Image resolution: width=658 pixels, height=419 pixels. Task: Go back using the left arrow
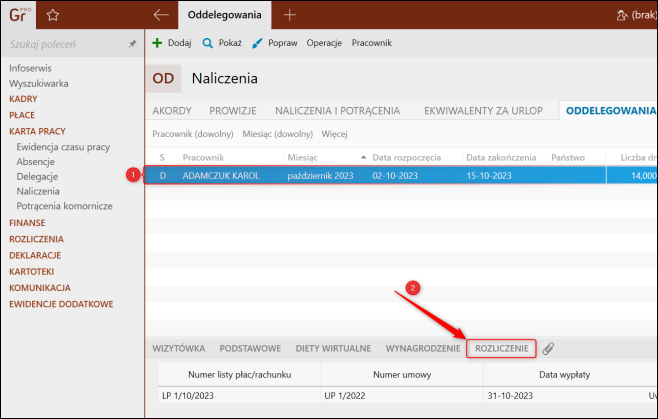coord(161,15)
